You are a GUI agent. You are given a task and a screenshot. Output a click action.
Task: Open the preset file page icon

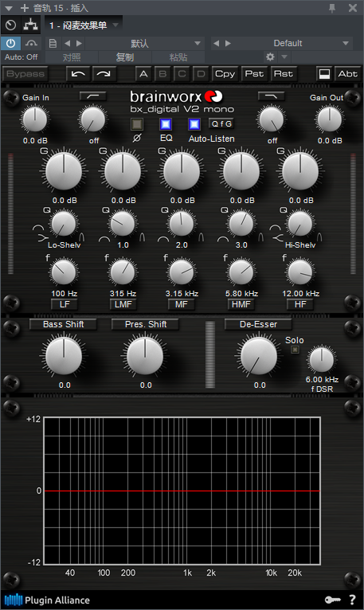(x=53, y=43)
